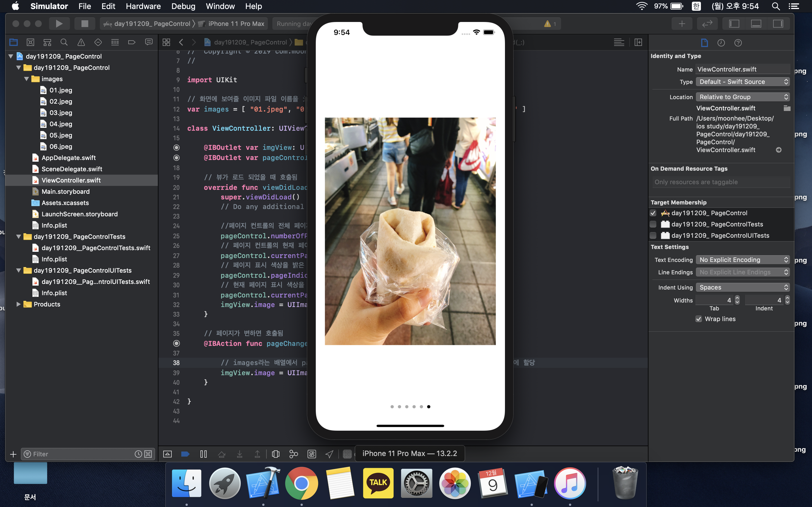Click the Simulate Location arrow icon
This screenshot has width=812, height=507.
pyautogui.click(x=330, y=454)
